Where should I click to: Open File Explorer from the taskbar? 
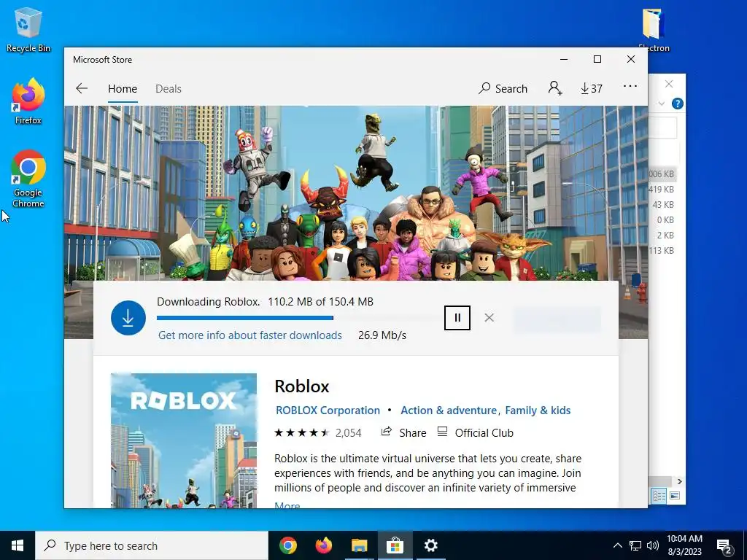[x=359, y=545]
